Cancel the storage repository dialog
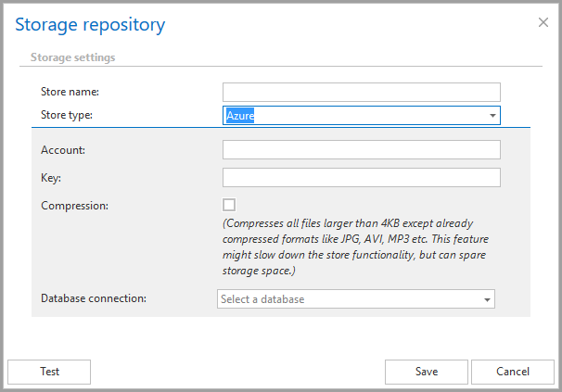562x392 pixels. (512, 372)
